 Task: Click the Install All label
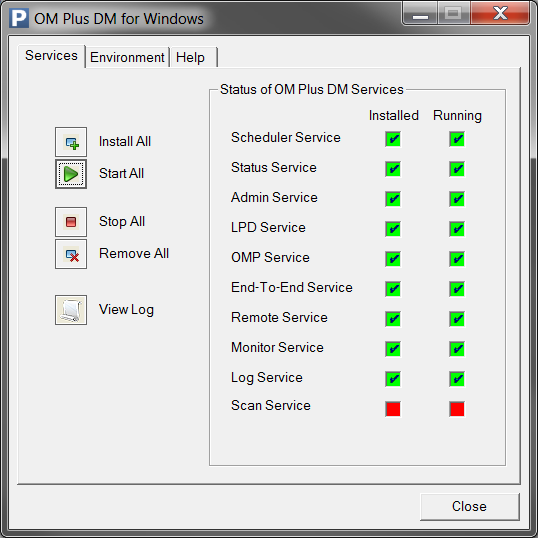pos(125,141)
